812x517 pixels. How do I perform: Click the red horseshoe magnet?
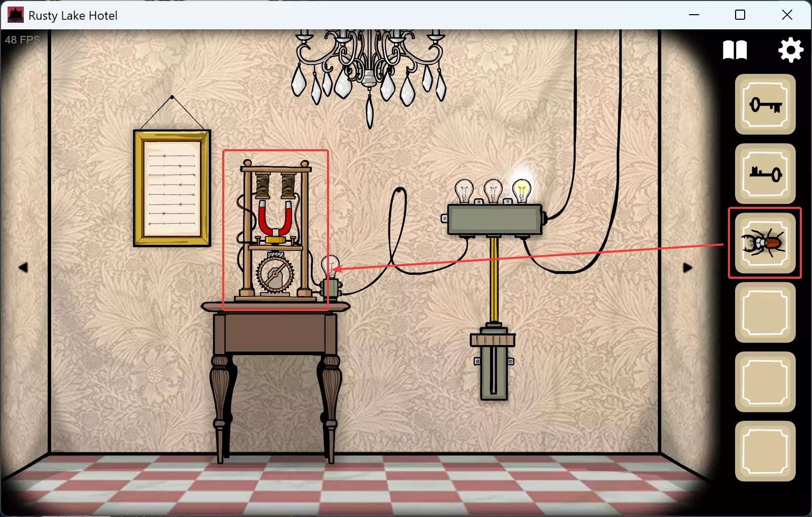point(275,219)
